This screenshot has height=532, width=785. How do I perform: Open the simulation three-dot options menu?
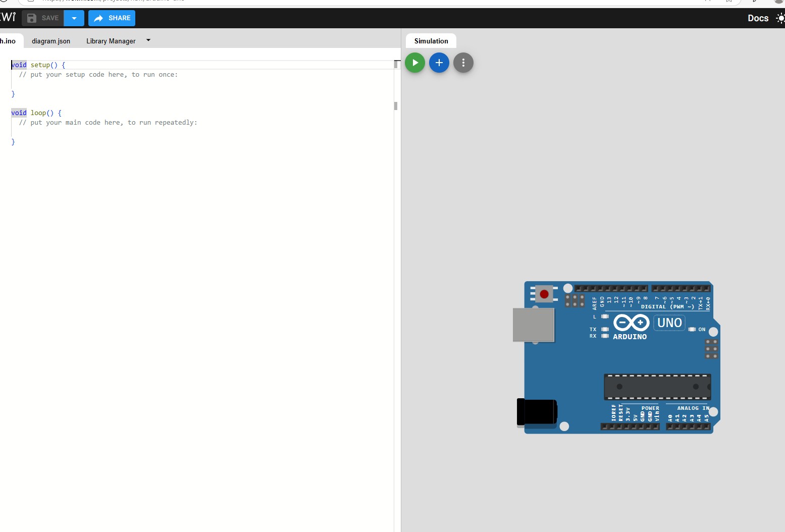coord(463,63)
